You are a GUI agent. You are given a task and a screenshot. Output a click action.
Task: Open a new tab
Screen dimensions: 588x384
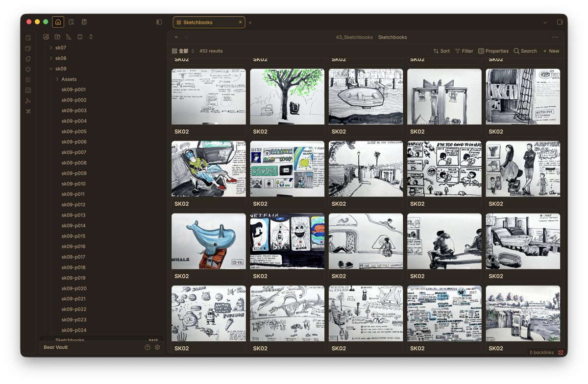tap(250, 23)
